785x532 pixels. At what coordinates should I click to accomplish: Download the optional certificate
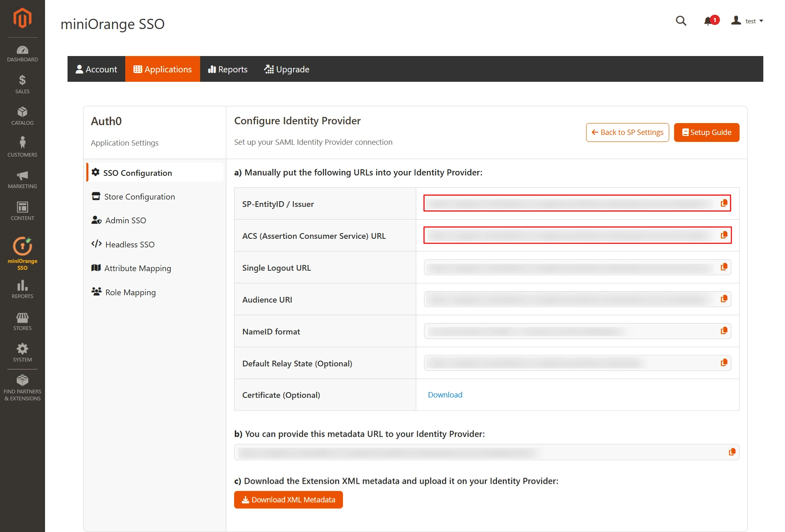click(x=444, y=395)
